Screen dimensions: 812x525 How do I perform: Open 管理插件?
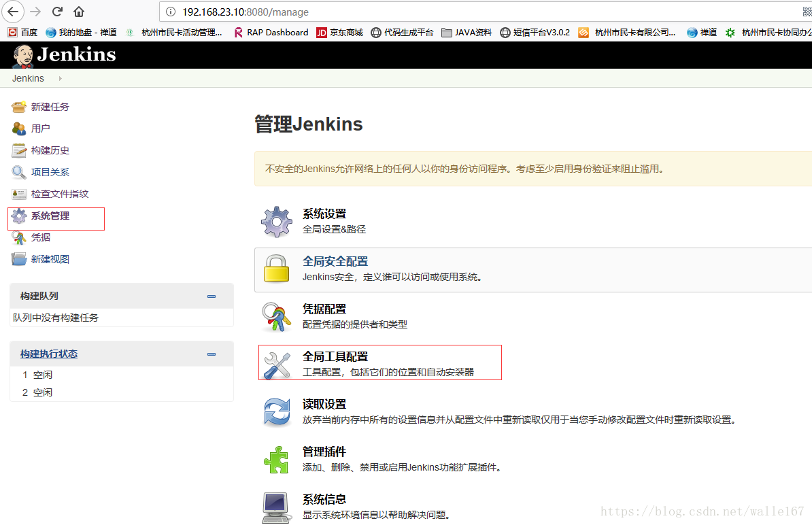[324, 452]
